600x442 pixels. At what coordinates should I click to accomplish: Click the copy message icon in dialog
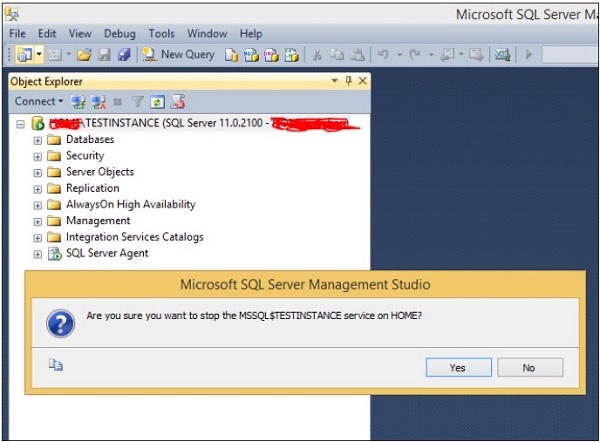tap(57, 366)
